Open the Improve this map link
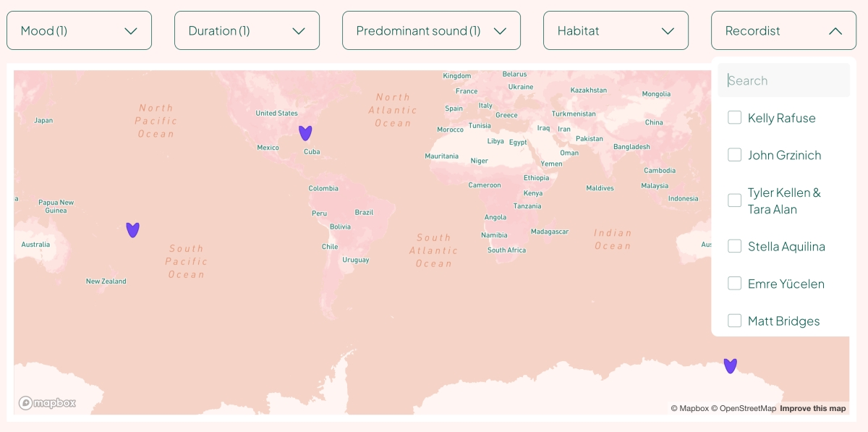Screen dimensions: 868x432 coord(812,409)
